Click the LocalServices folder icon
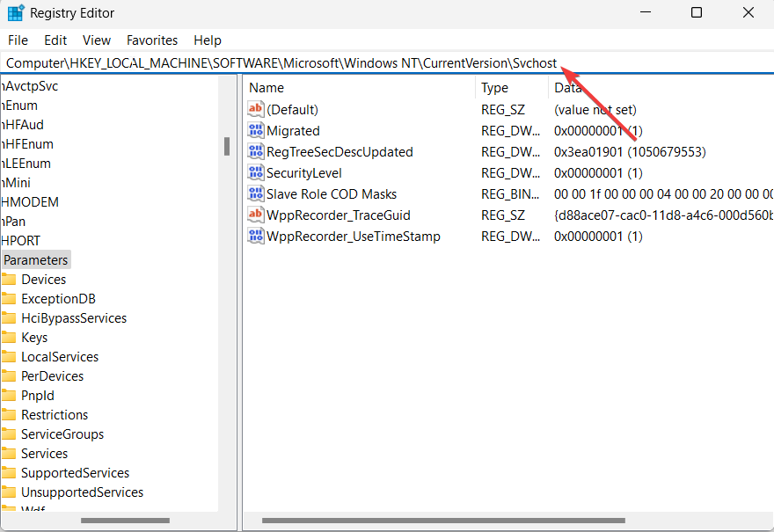Image resolution: width=774 pixels, height=532 pixels. [x=9, y=357]
